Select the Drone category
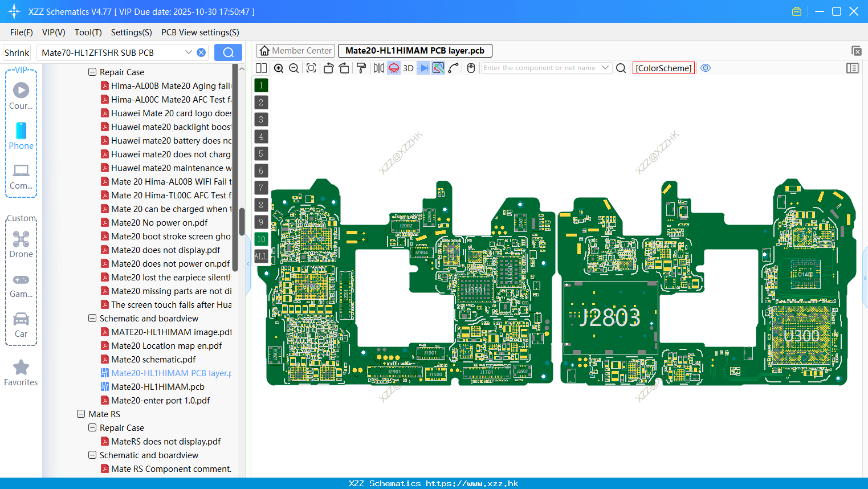The height and width of the screenshot is (489, 868). [21, 244]
